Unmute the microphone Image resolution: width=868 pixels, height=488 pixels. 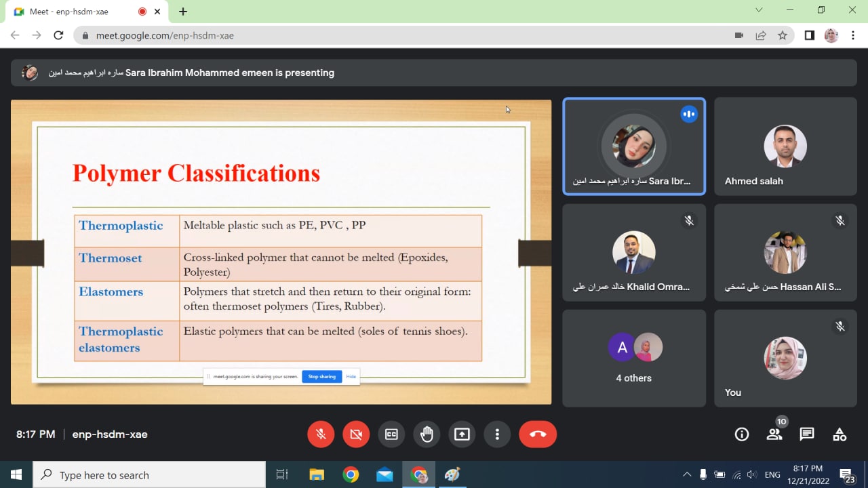click(x=321, y=434)
